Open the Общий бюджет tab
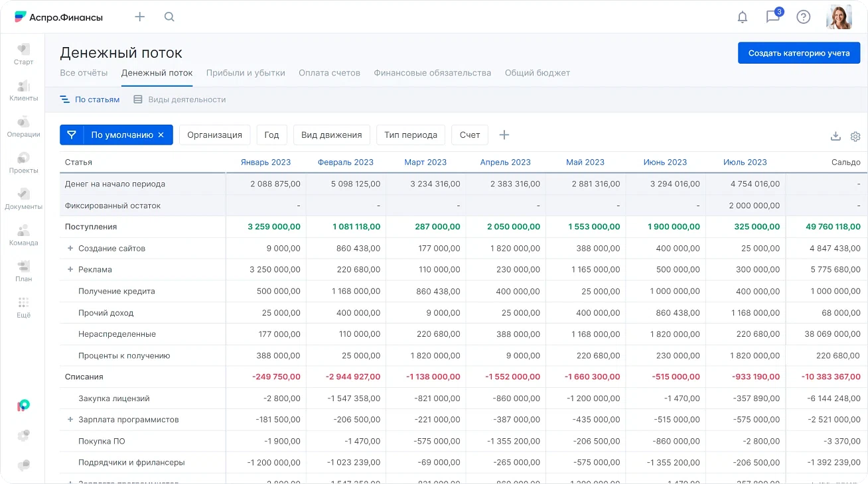Viewport: 868px width, 484px height. tap(537, 73)
